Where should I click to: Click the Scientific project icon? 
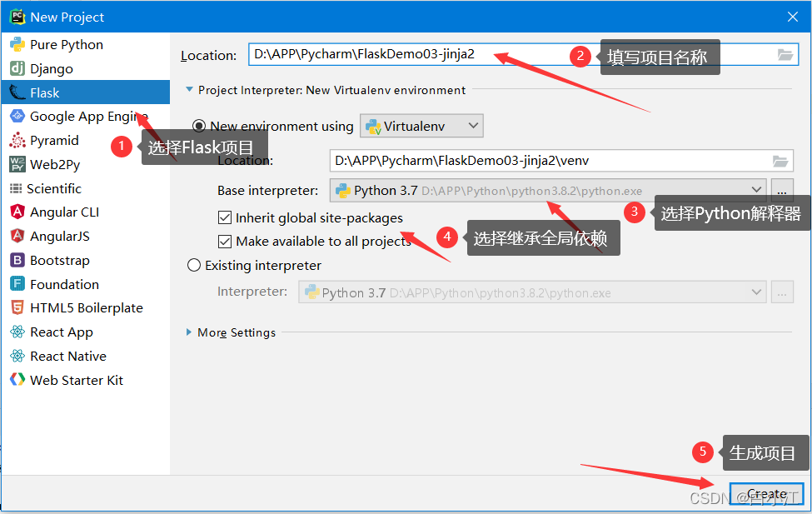[16, 188]
